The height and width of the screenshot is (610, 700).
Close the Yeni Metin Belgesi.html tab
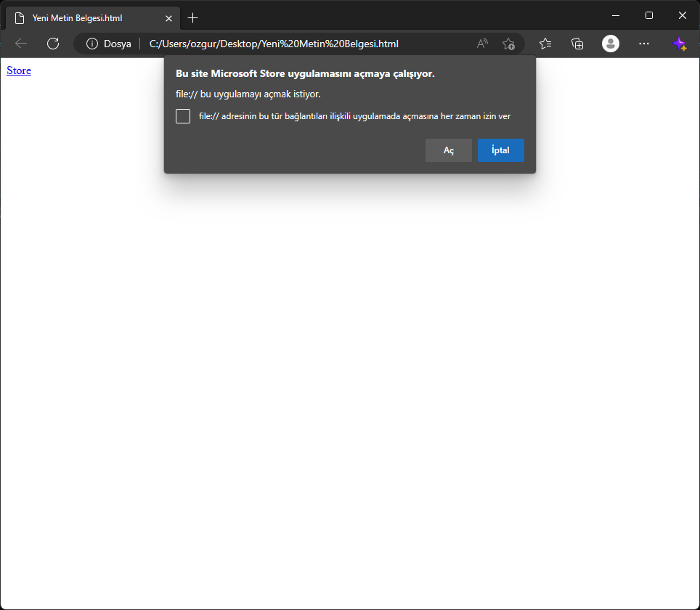pyautogui.click(x=168, y=18)
